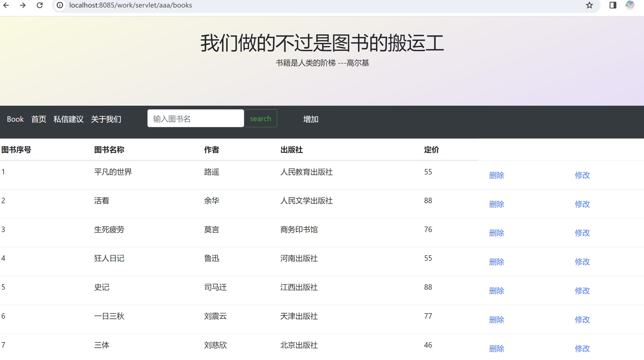The width and height of the screenshot is (644, 360).
Task: Select the title cell 三体
Action: (x=101, y=345)
